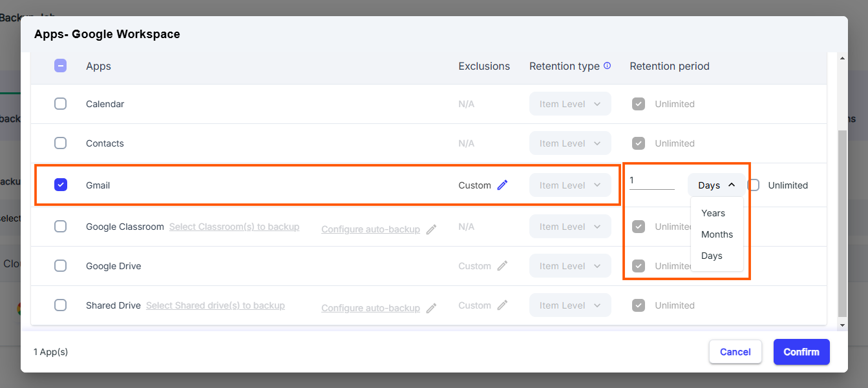Open the Item Level dropdown for Gmail
This screenshot has width=868, height=388.
pyautogui.click(x=570, y=185)
